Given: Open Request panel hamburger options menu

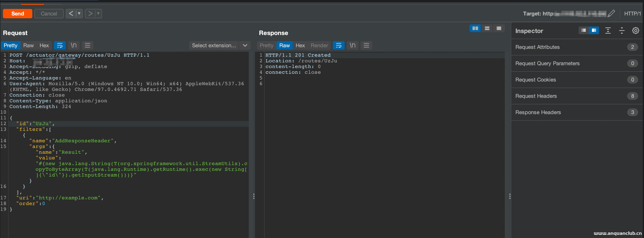Looking at the screenshot, I should click(87, 45).
